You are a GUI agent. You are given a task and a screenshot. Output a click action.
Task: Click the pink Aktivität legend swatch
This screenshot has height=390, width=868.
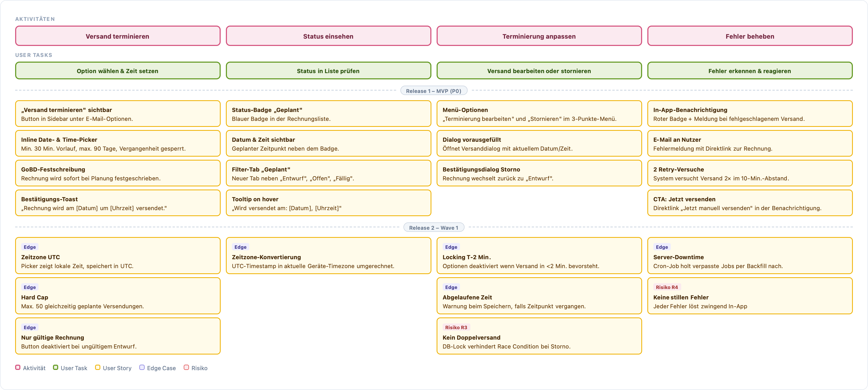(18, 368)
